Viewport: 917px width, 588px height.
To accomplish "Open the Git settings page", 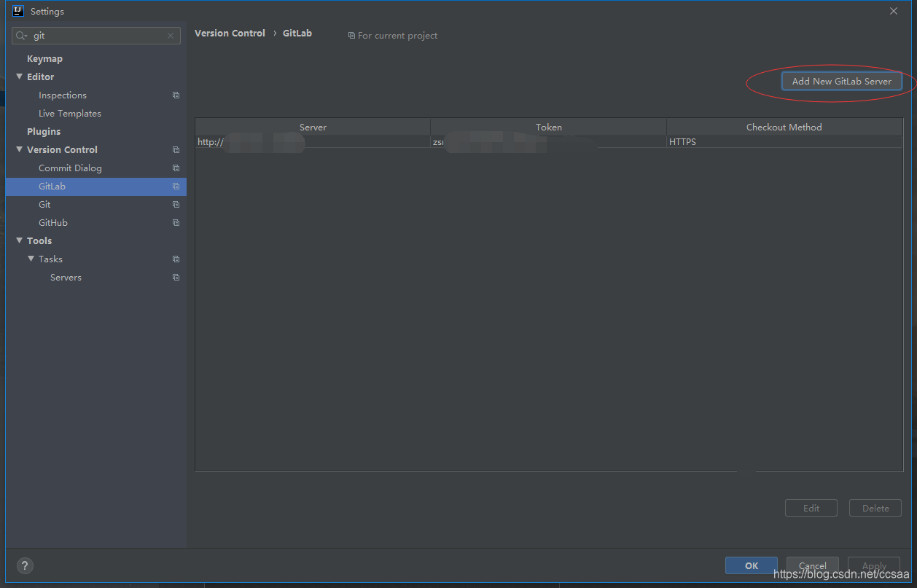I will pyautogui.click(x=44, y=204).
